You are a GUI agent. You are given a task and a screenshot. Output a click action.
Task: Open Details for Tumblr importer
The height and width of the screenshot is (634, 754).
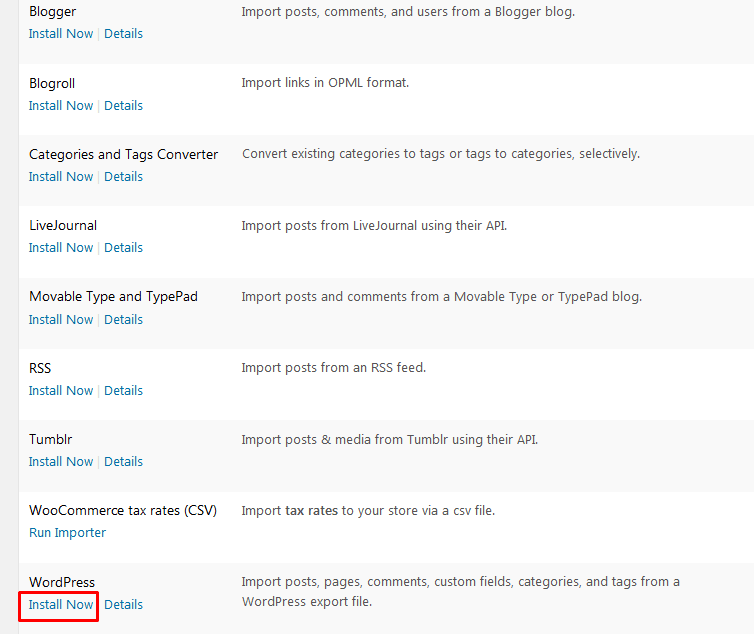click(123, 462)
